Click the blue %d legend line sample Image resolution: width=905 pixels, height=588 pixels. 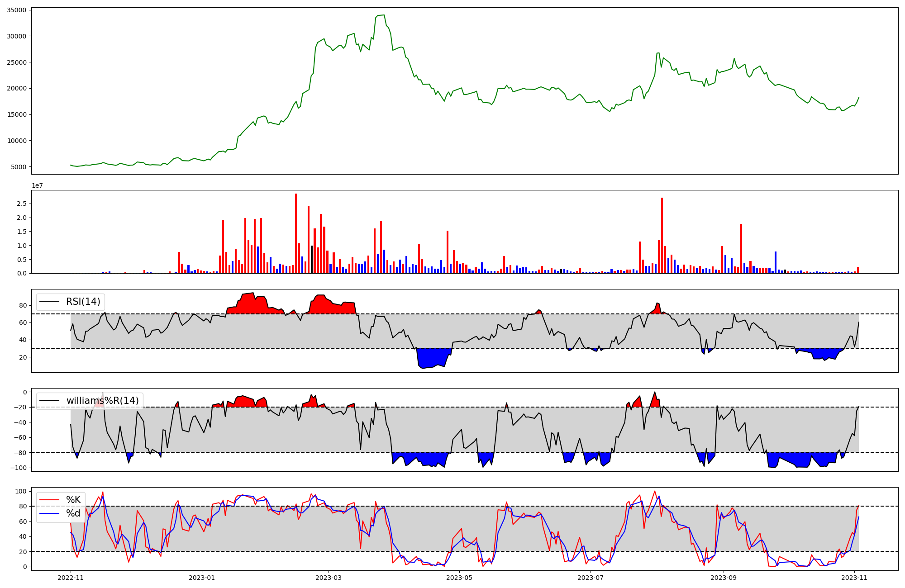point(50,513)
